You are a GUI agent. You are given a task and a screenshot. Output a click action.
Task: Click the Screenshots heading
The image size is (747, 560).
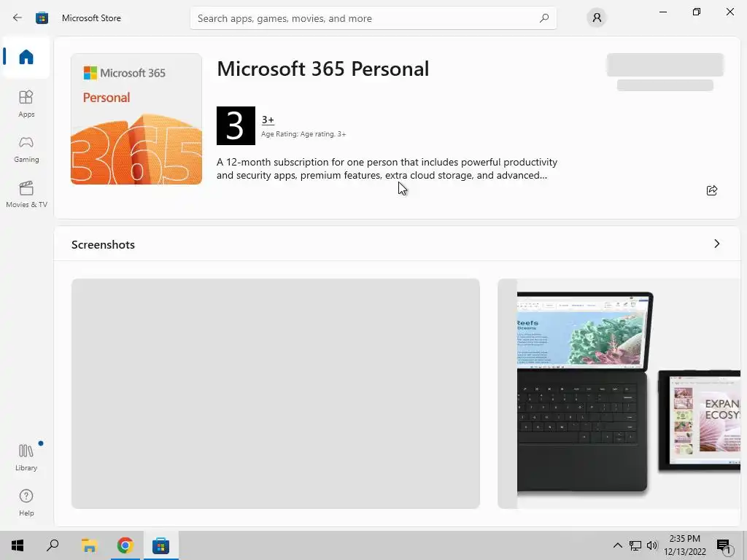point(103,245)
